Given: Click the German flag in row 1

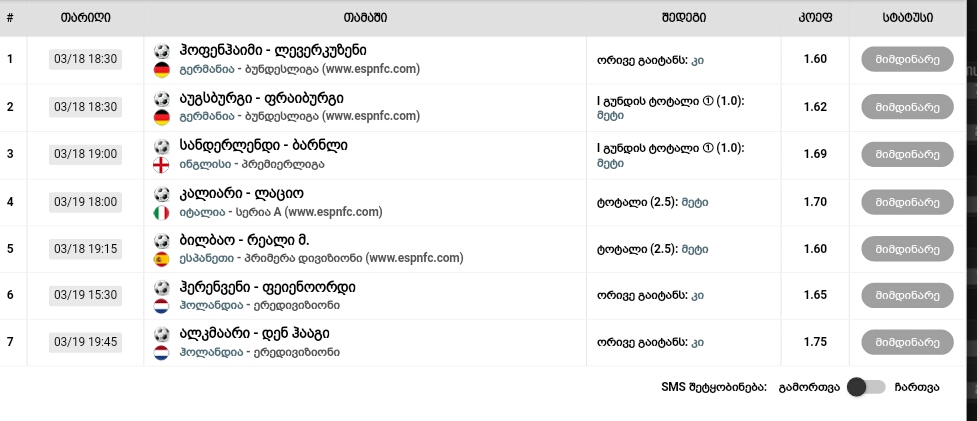Looking at the screenshot, I should coord(162,70).
